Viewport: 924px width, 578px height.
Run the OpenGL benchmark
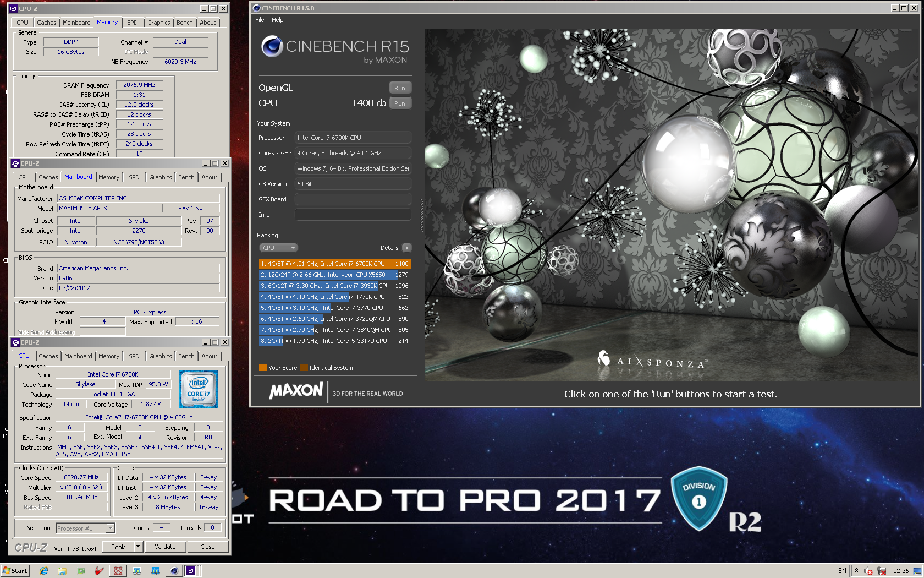tap(400, 88)
